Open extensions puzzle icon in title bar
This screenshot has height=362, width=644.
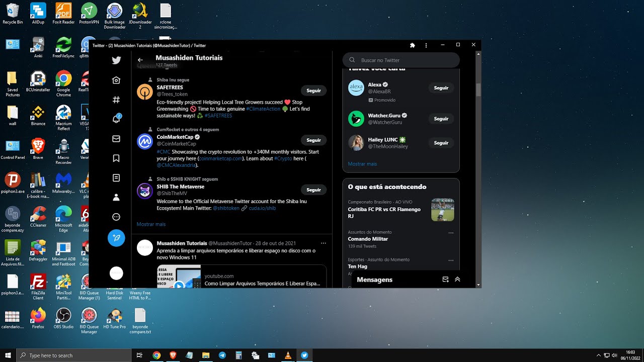(413, 45)
